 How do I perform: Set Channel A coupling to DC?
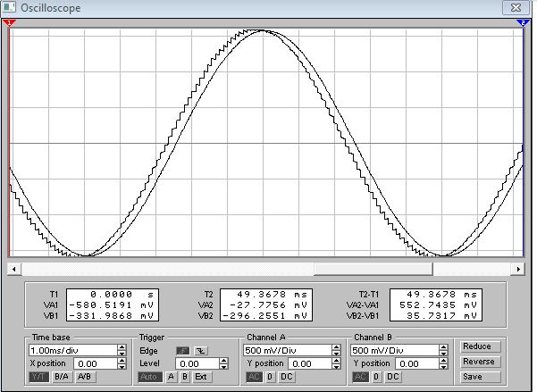coord(287,377)
